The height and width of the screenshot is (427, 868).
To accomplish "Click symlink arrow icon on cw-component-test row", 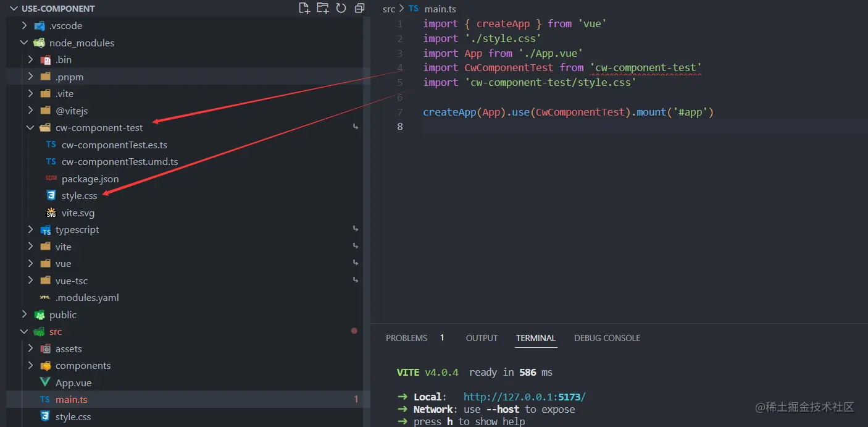I will [x=355, y=127].
